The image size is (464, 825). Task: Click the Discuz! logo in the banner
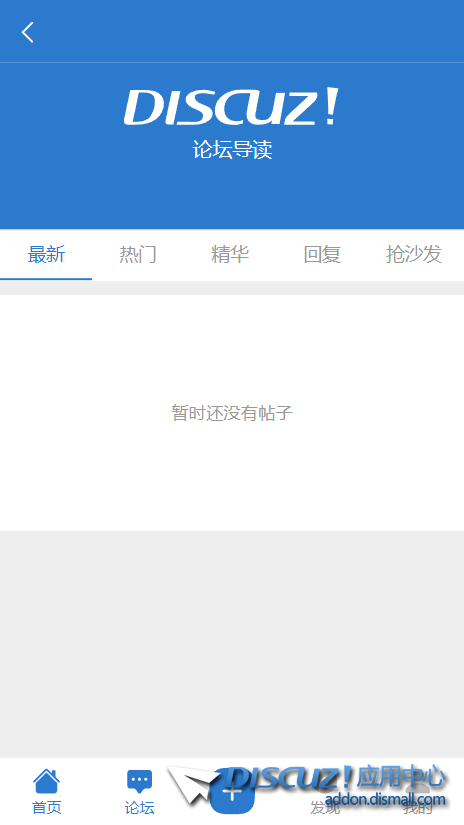(232, 107)
